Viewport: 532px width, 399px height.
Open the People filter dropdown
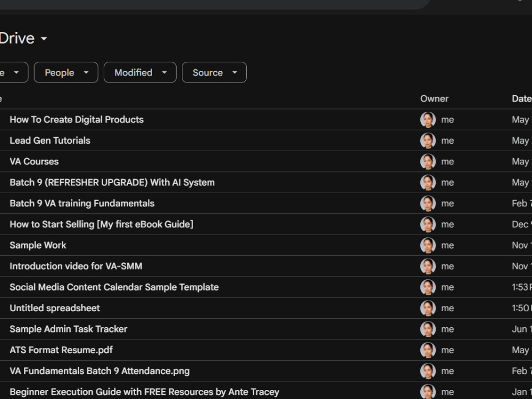click(x=66, y=72)
